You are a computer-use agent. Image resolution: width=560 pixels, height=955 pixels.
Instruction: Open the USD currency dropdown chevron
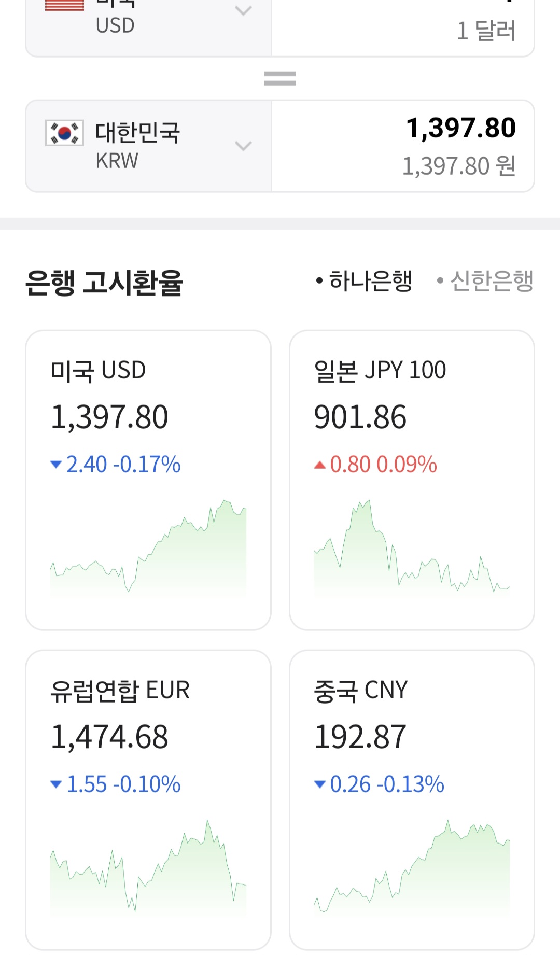click(x=243, y=10)
